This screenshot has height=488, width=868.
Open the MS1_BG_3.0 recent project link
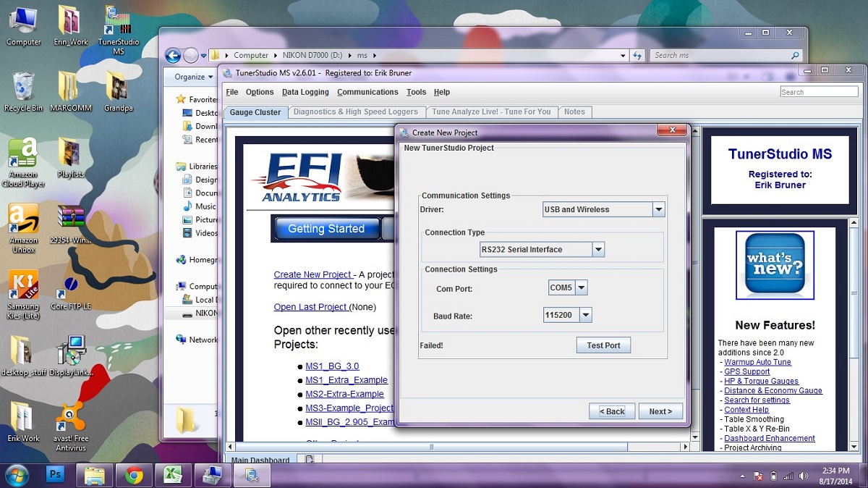332,366
